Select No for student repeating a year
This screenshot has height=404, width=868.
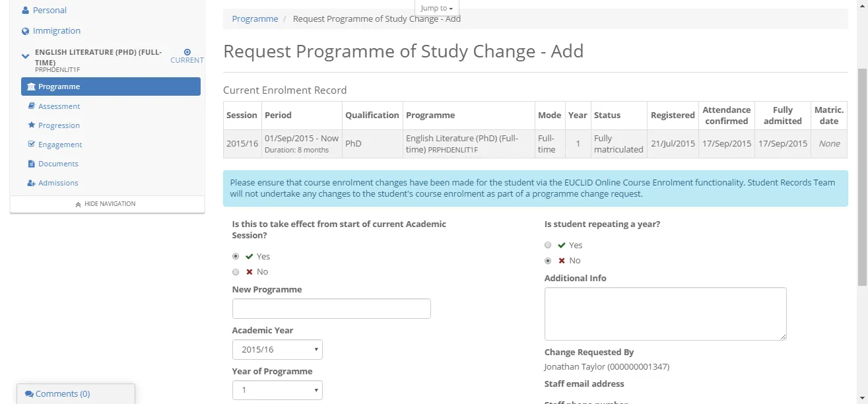(x=547, y=260)
